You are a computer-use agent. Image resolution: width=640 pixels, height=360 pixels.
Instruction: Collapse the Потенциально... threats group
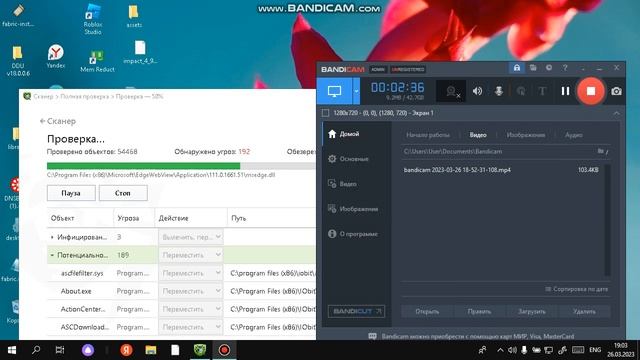(x=52, y=255)
